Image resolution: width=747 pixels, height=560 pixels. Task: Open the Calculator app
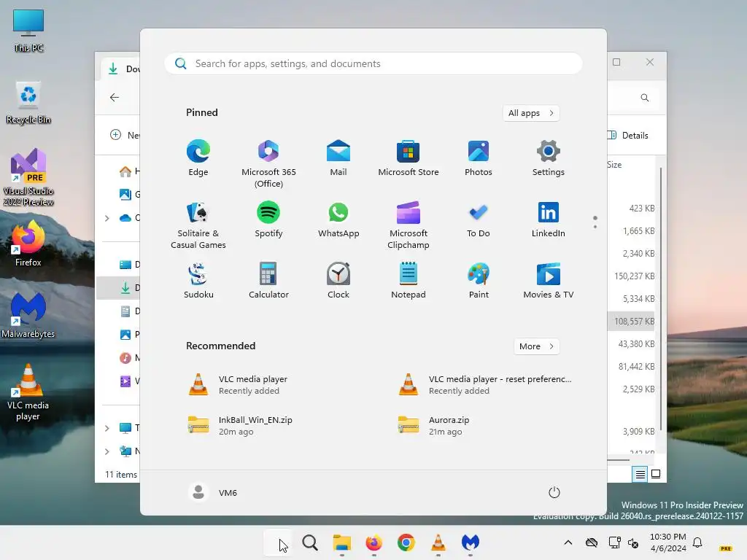tap(268, 281)
